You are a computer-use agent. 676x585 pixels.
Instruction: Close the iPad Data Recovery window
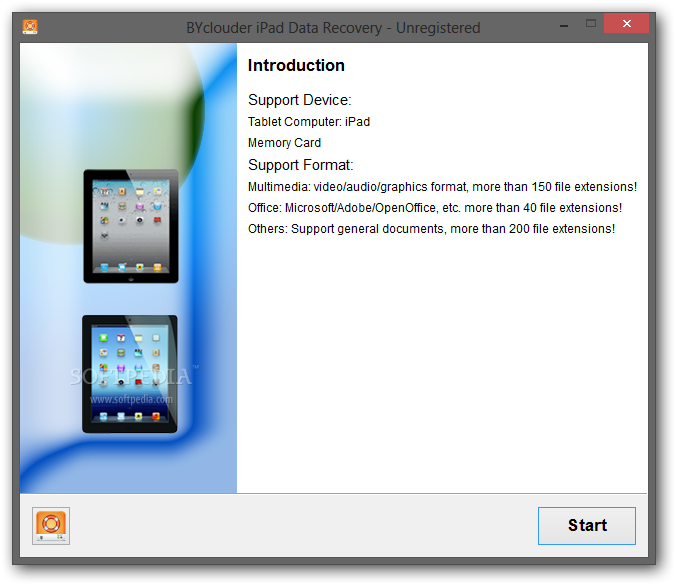pos(626,23)
